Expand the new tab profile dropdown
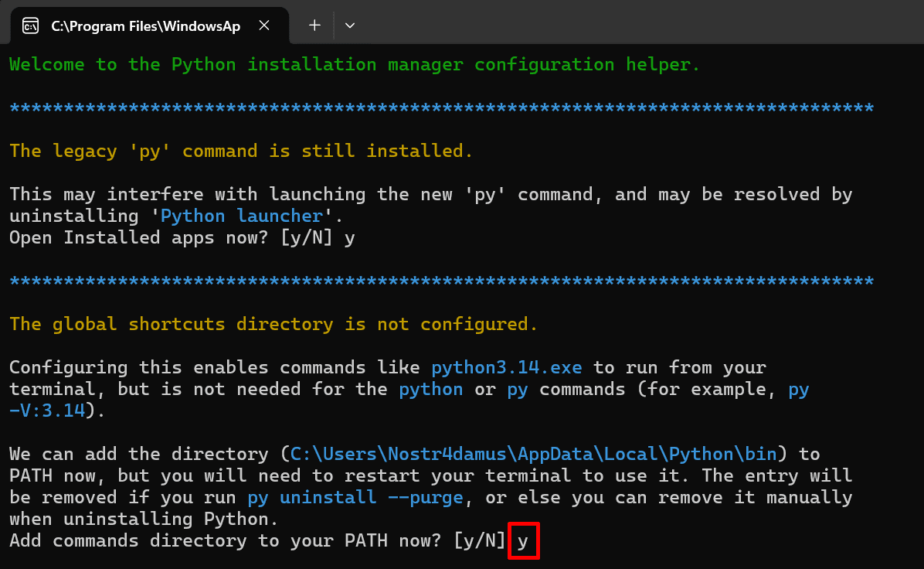The image size is (924, 569). tap(349, 26)
